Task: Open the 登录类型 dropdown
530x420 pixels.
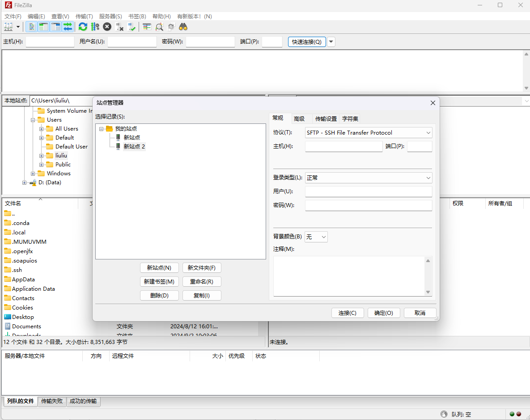Action: pos(428,178)
